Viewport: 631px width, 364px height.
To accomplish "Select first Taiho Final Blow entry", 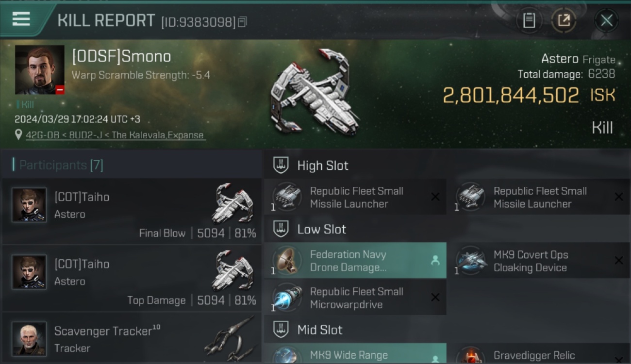I will click(x=132, y=211).
